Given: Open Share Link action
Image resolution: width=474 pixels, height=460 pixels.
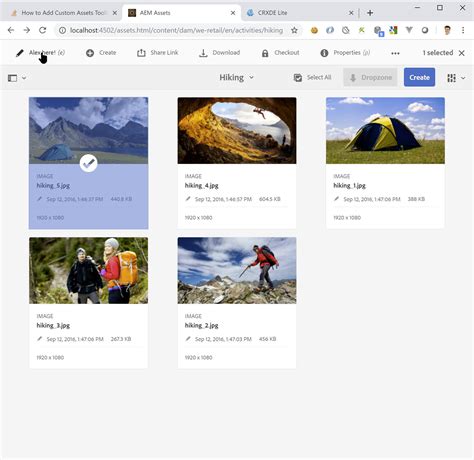Looking at the screenshot, I should point(158,53).
